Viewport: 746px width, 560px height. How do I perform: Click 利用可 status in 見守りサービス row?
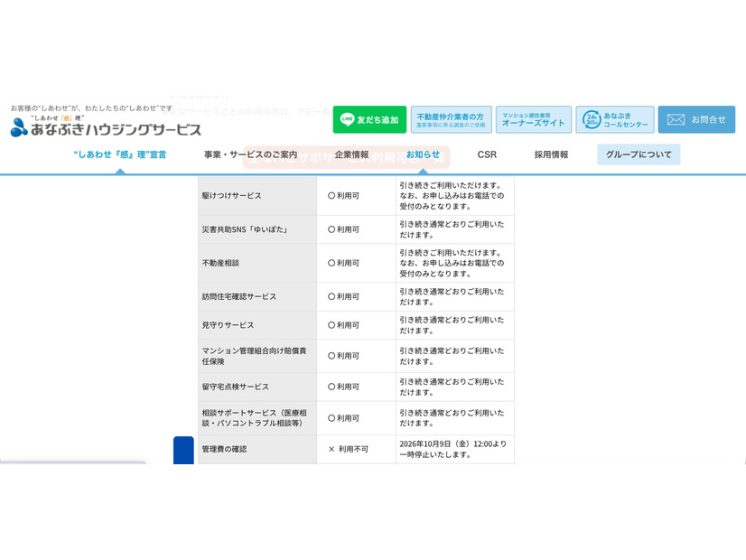tap(356, 325)
